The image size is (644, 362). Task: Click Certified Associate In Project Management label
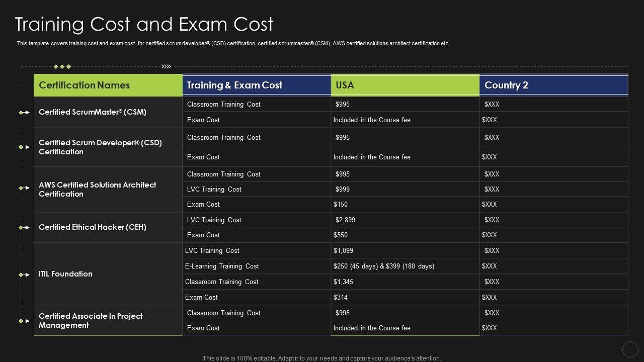[91, 321]
